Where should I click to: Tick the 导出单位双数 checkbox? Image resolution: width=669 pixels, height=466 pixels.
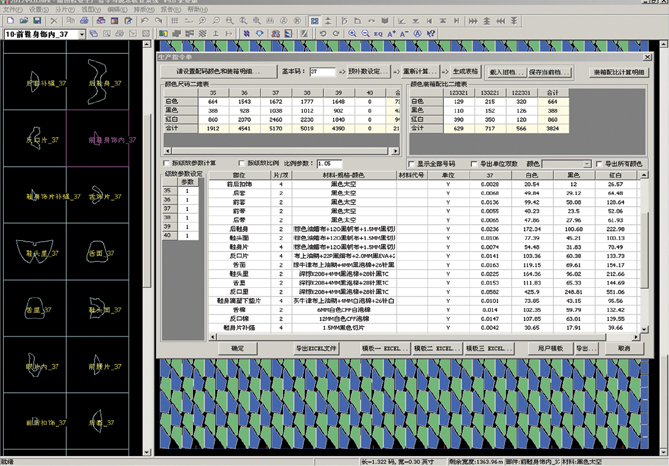tap(474, 164)
